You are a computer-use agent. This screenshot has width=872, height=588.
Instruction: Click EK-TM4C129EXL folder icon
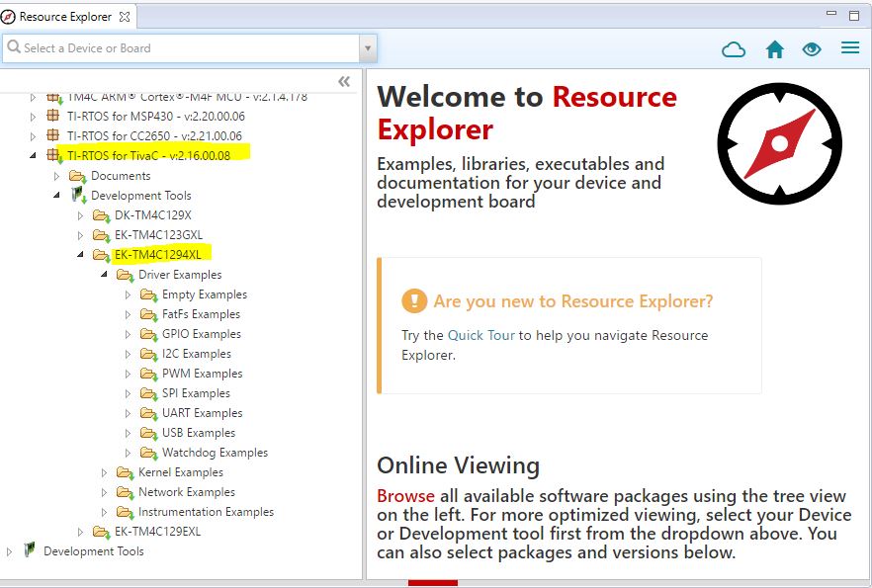pyautogui.click(x=102, y=532)
